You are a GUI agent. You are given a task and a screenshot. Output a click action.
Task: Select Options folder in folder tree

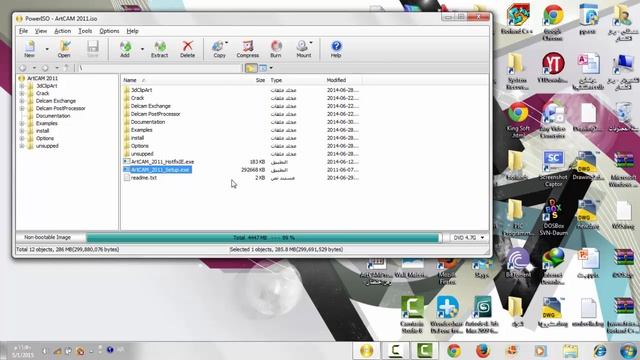click(x=45, y=138)
